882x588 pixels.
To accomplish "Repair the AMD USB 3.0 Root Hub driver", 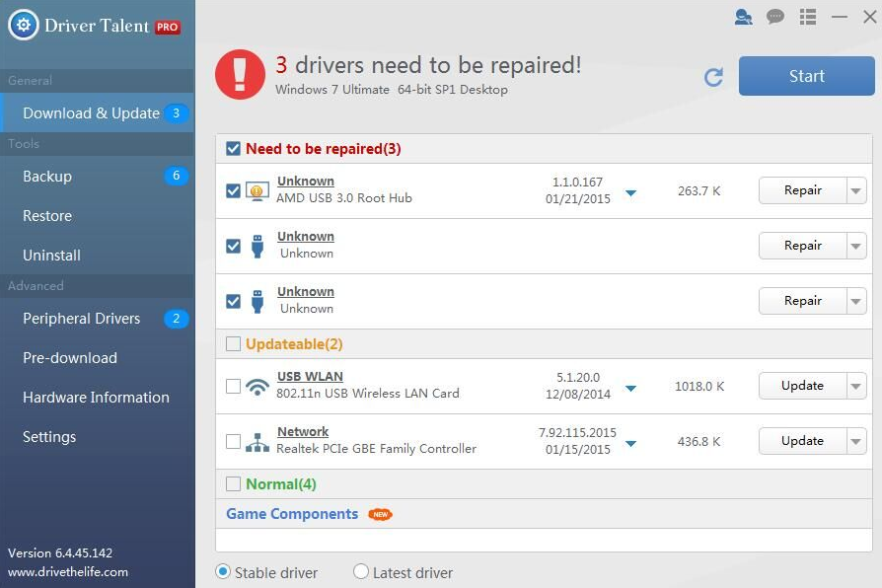I will pyautogui.click(x=803, y=190).
